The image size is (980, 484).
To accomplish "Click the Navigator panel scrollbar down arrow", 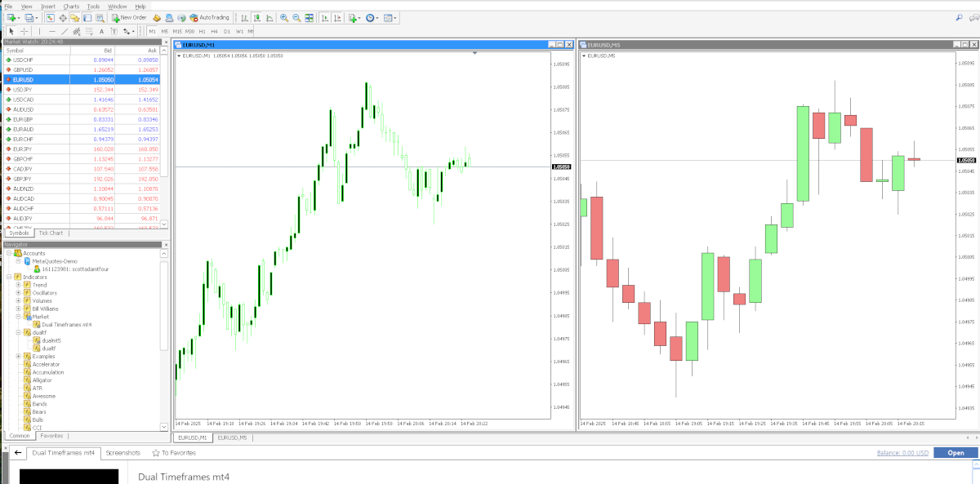I will coord(164,425).
